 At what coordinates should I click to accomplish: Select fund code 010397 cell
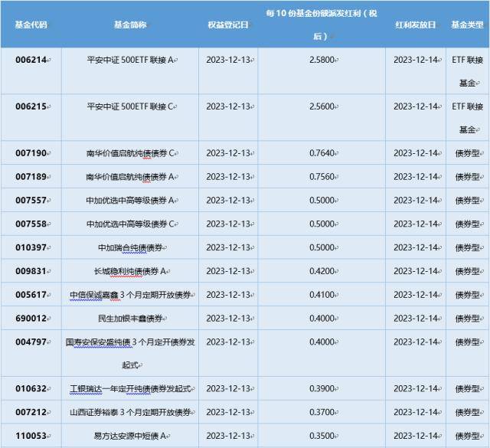tap(31, 247)
